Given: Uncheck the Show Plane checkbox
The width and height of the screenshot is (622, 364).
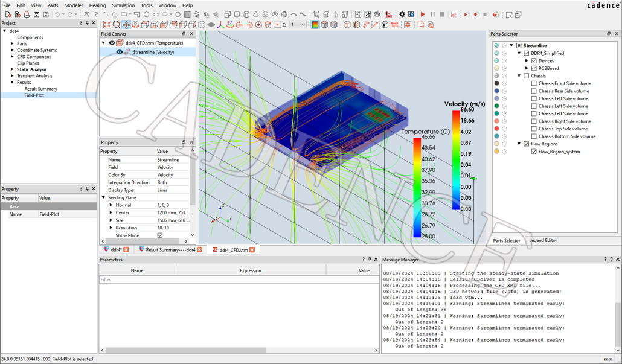Looking at the screenshot, I should tap(160, 235).
